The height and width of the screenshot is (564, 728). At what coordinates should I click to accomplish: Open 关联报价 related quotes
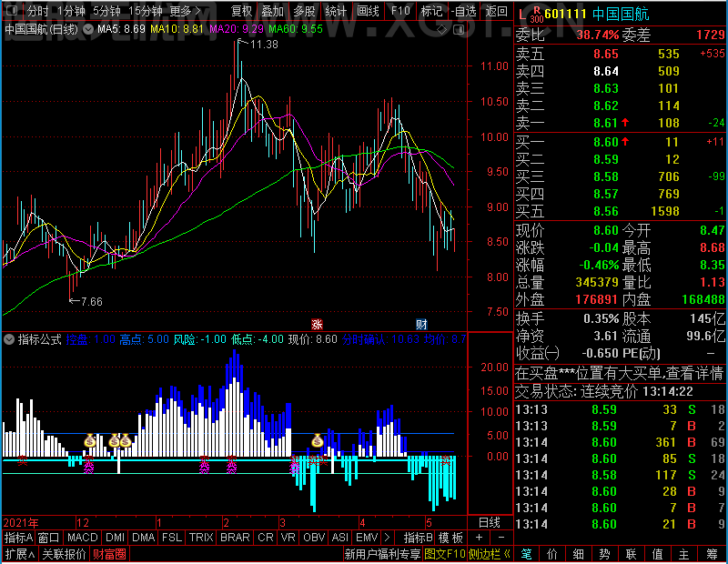64,554
